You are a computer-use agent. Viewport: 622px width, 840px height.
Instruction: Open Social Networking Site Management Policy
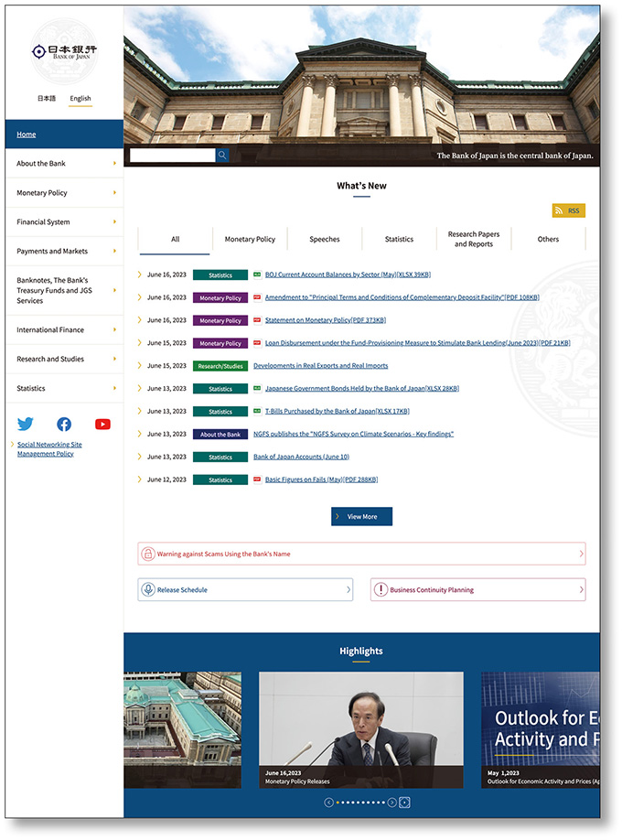(49, 449)
